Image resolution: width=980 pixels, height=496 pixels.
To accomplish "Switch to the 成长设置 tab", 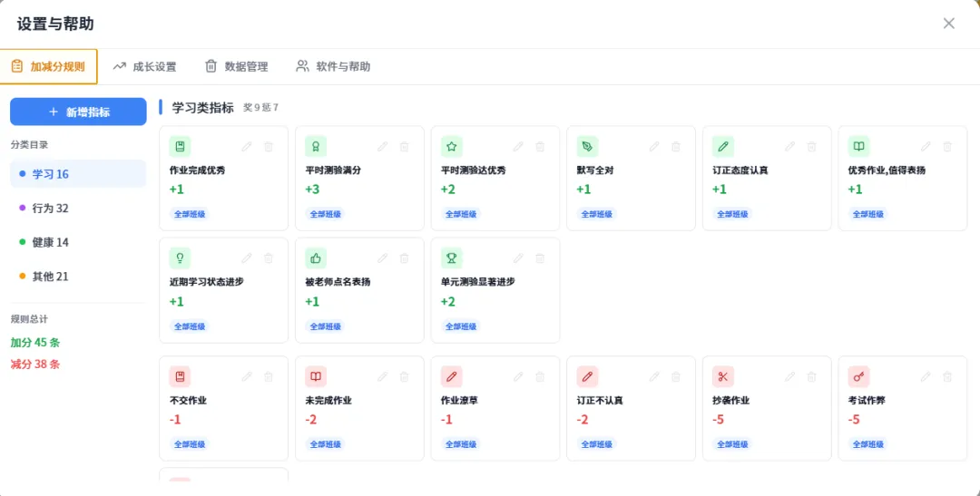I will click(x=144, y=66).
